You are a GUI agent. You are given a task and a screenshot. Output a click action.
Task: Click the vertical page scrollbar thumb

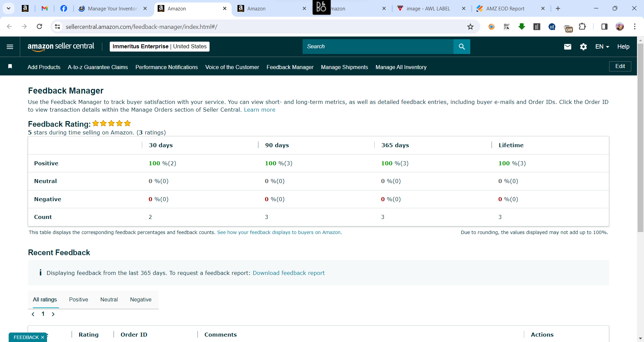coord(640,137)
